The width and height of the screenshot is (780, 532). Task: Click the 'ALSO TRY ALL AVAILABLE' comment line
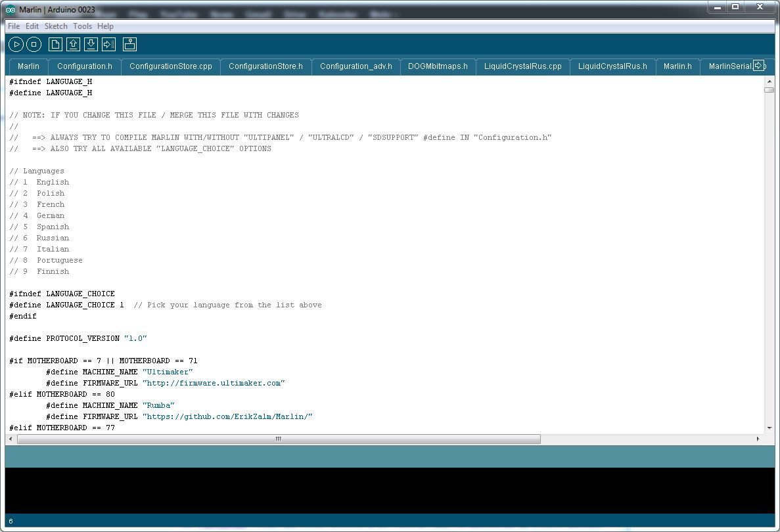point(140,148)
